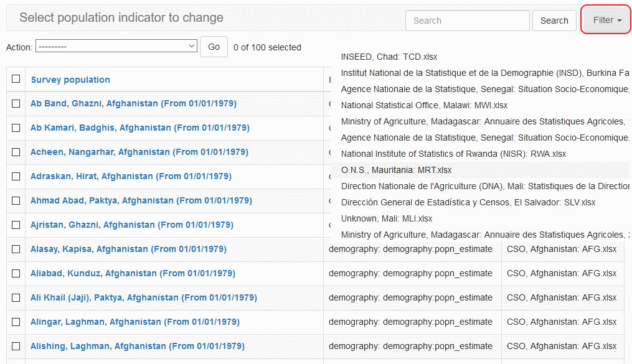
Task: Select Unknown, Mali: MLI.xlsx filter option
Action: (387, 218)
